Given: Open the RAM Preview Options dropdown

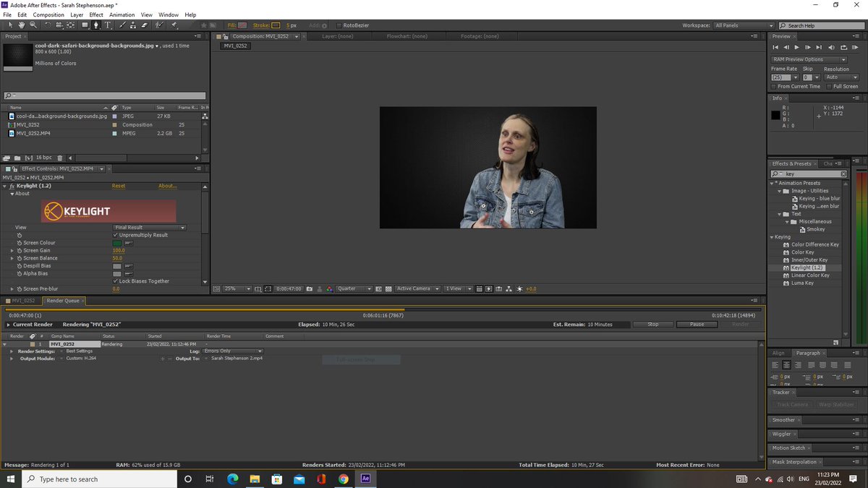Looking at the screenshot, I should [x=809, y=59].
